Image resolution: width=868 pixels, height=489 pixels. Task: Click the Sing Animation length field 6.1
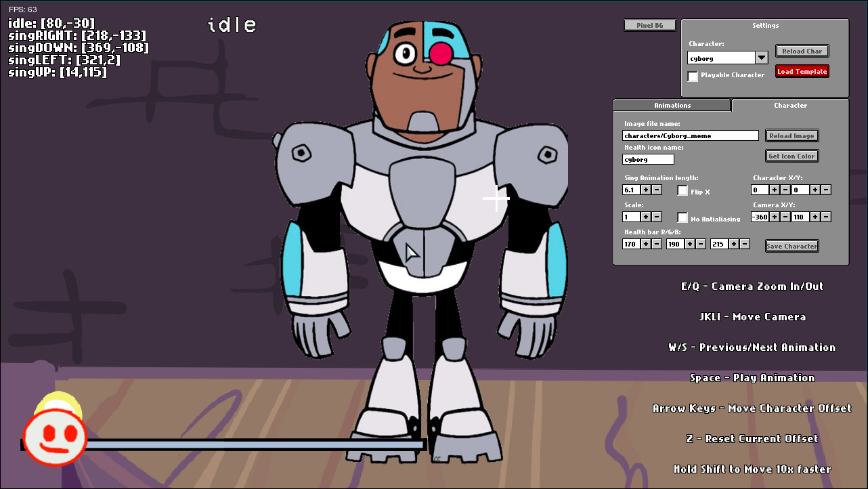[x=631, y=190]
